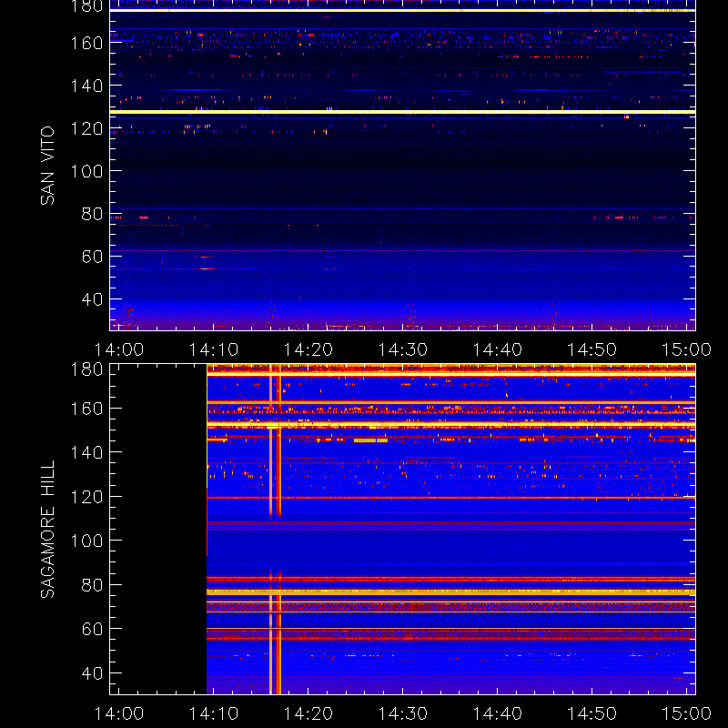728x728 pixels.
Task: Click 14:40 under the San Vito plot
Action: point(497,349)
